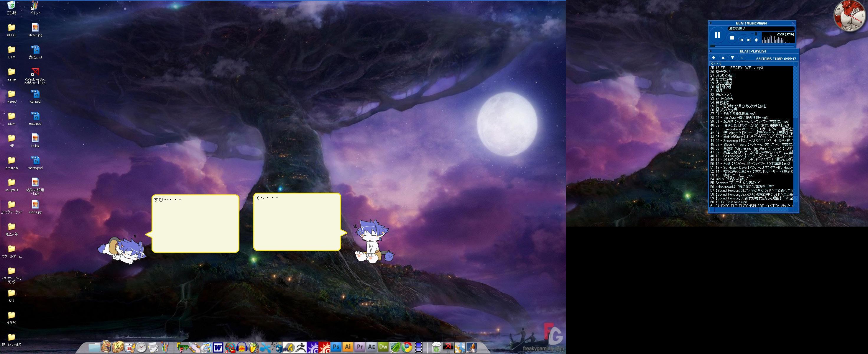Launch Premiere Pro from the dock

click(x=359, y=347)
